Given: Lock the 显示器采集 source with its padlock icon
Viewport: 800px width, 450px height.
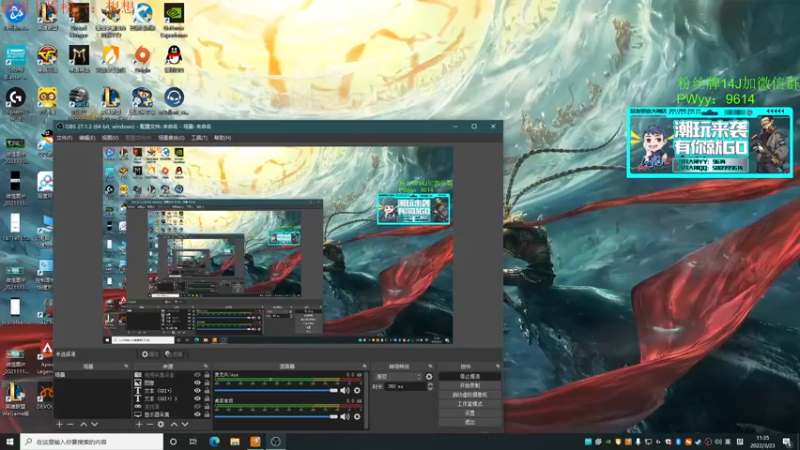Looking at the screenshot, I should point(207,414).
